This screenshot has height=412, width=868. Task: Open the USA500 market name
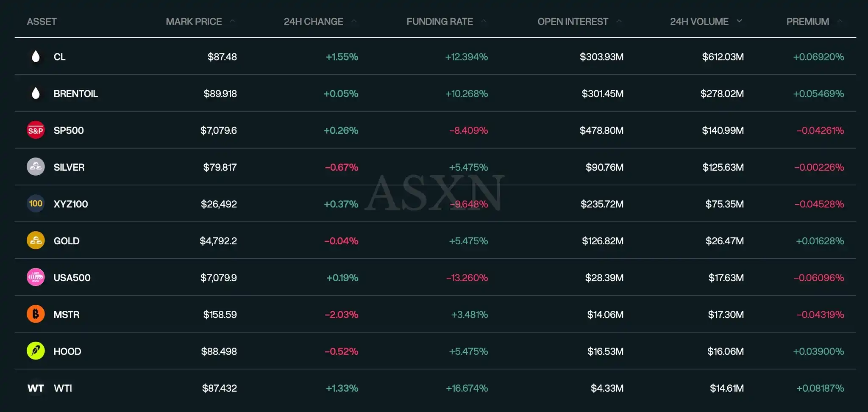coord(72,278)
